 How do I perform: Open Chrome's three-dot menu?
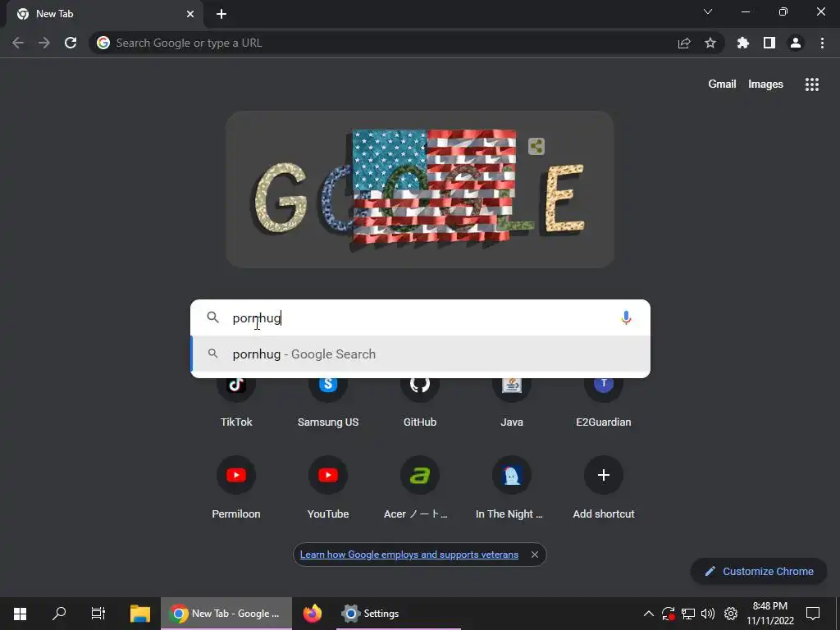coord(822,43)
